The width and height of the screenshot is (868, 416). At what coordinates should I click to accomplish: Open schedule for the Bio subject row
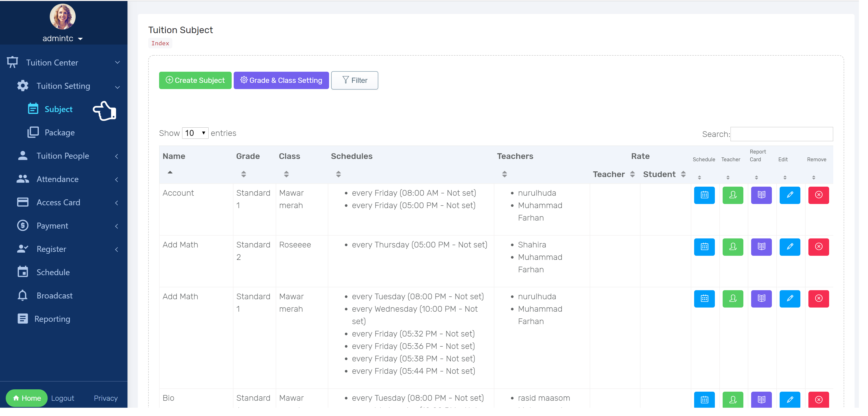704,399
